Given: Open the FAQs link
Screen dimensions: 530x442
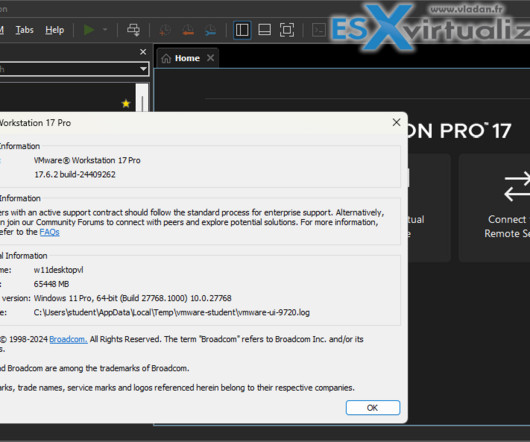Looking at the screenshot, I should tap(49, 232).
